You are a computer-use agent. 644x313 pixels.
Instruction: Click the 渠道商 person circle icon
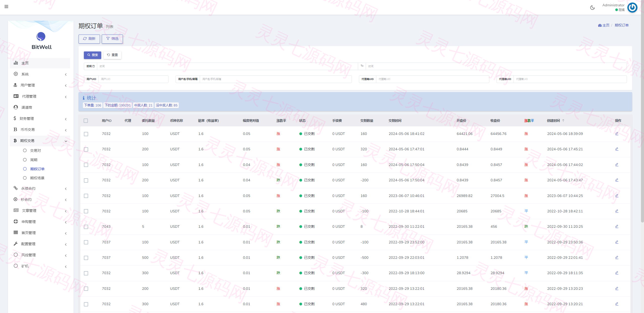click(x=16, y=107)
